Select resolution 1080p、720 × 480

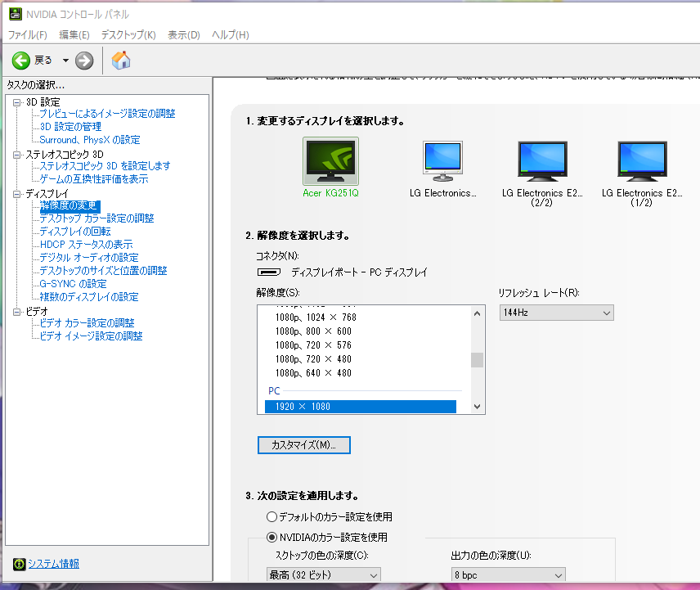313,359
